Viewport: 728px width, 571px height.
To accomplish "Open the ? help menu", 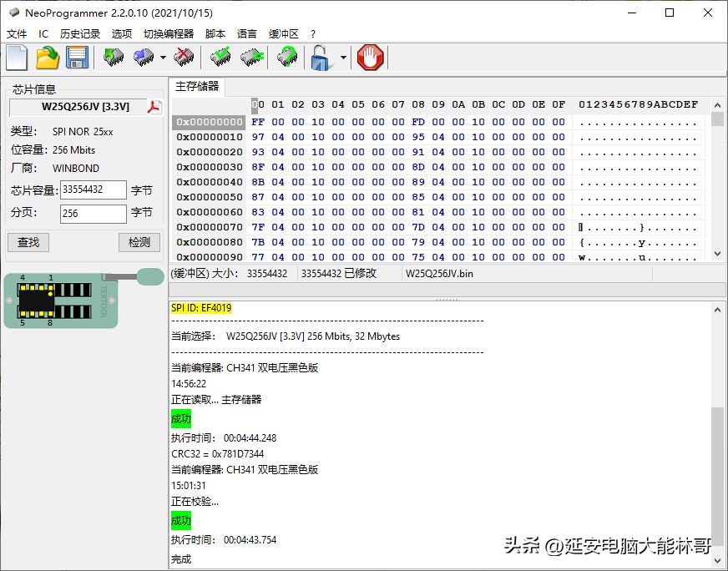I will pyautogui.click(x=313, y=34).
